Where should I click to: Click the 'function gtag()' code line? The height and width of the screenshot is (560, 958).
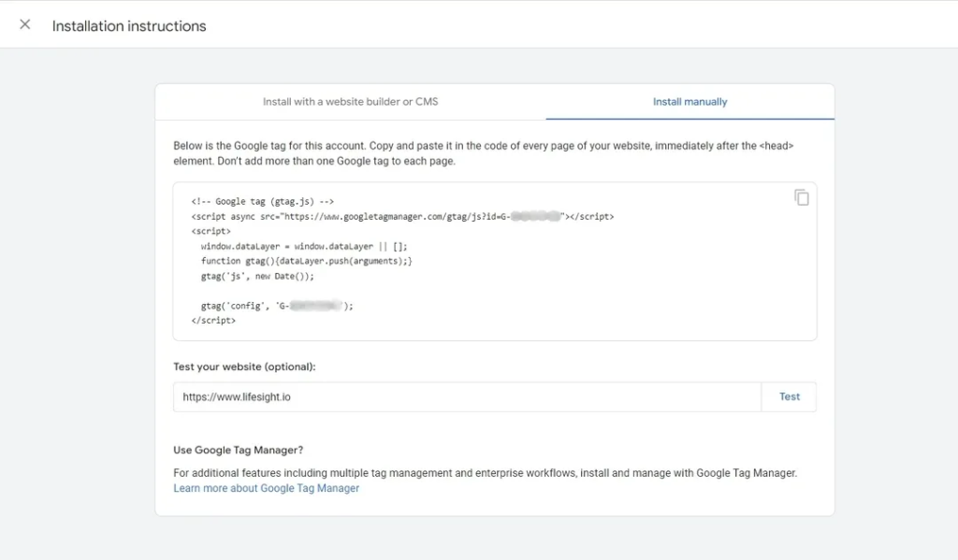coord(306,261)
